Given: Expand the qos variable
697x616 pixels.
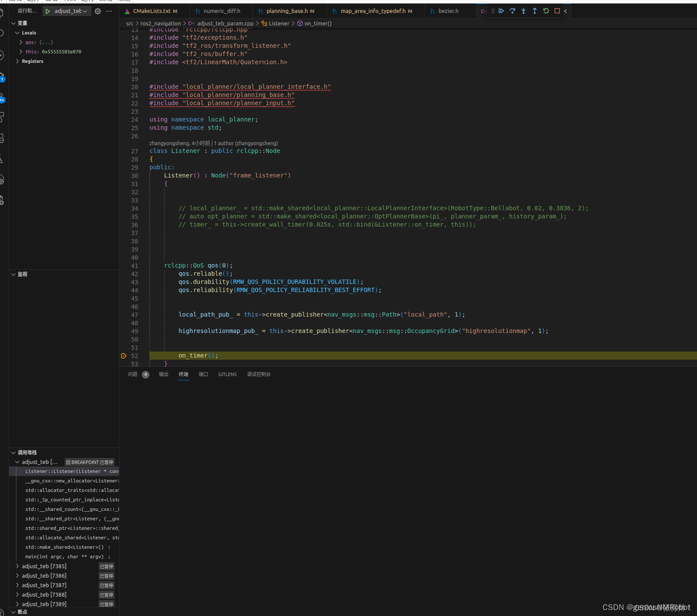Looking at the screenshot, I should tap(21, 42).
